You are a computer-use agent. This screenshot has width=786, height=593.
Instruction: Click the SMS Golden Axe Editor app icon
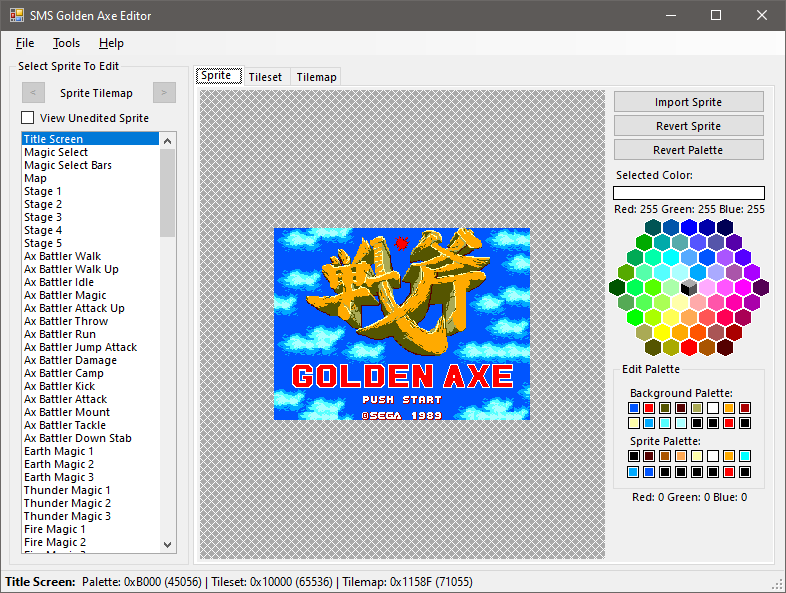coord(17,16)
